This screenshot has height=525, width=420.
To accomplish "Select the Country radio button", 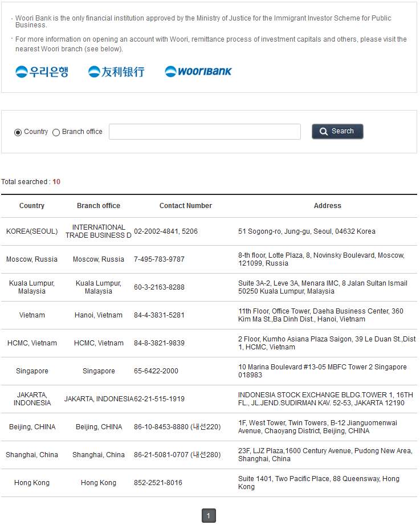I will coord(18,132).
